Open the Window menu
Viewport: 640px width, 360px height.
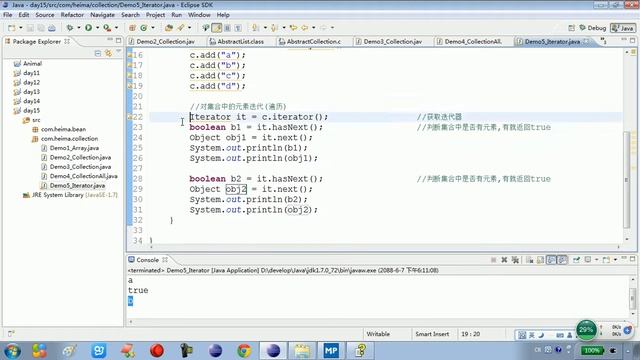[199, 15]
